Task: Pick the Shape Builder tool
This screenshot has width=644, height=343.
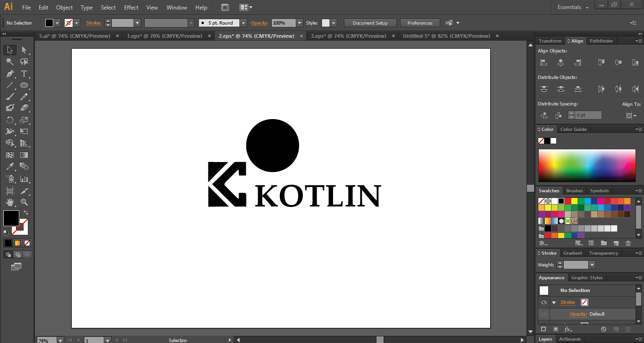Action: tap(9, 143)
